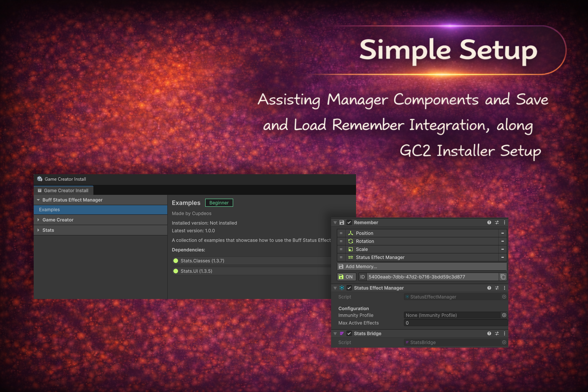
Task: Open help for the Stats Bridge component
Action: pos(489,333)
